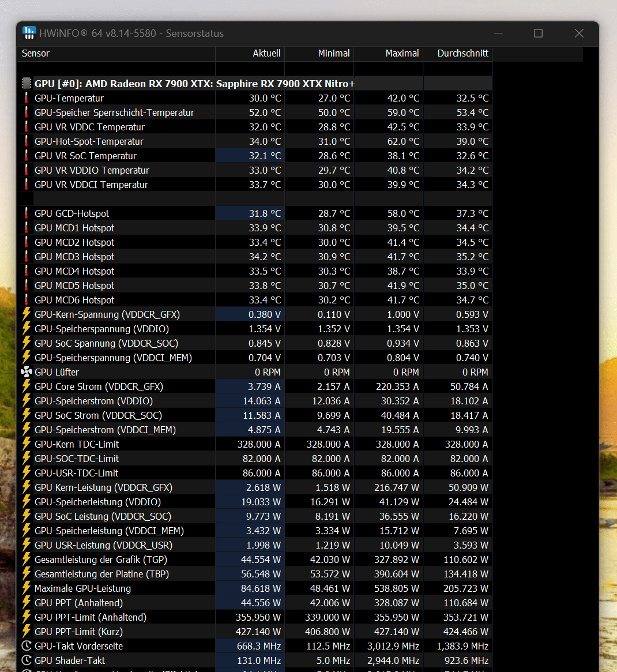
Task: Select the GPU-Speicherspannung (VDDIO) row
Action: pyautogui.click(x=255, y=329)
